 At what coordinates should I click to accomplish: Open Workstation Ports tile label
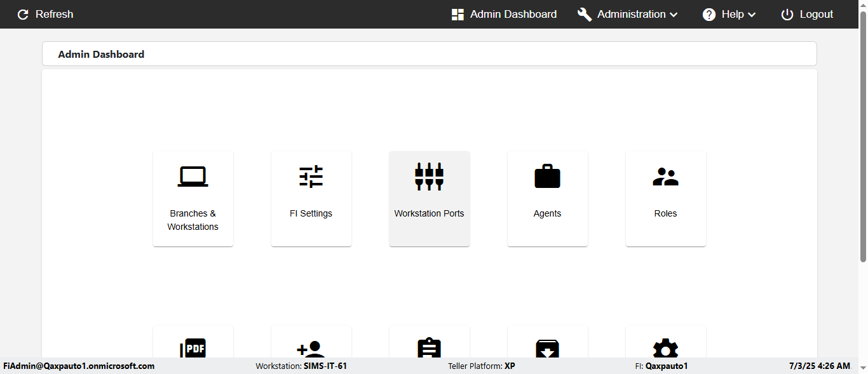430,213
